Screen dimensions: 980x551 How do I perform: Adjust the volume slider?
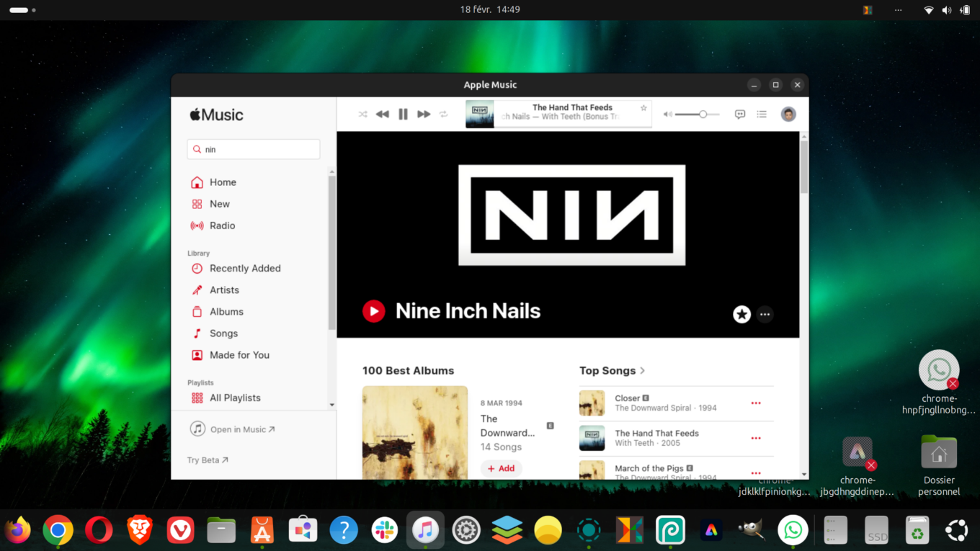coord(697,115)
